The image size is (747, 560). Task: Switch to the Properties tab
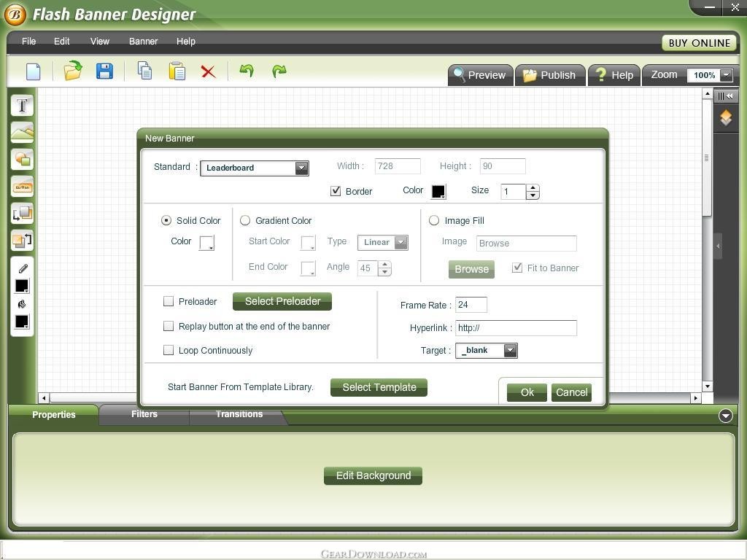click(54, 415)
